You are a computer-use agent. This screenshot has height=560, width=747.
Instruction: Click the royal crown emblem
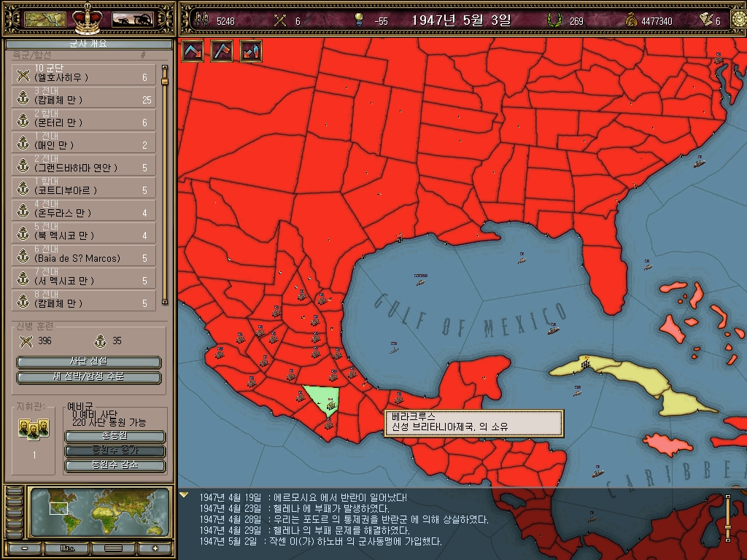tap(88, 18)
